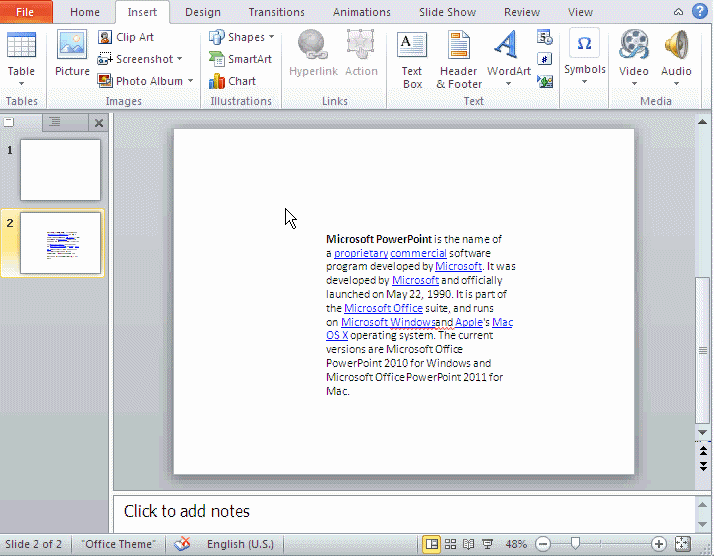Open the File menu
714x556 pixels.
pos(25,12)
